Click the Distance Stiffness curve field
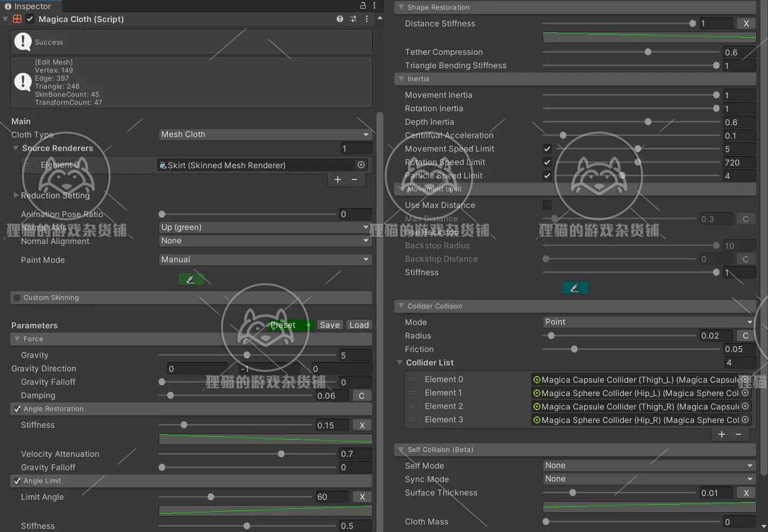 pos(649,37)
